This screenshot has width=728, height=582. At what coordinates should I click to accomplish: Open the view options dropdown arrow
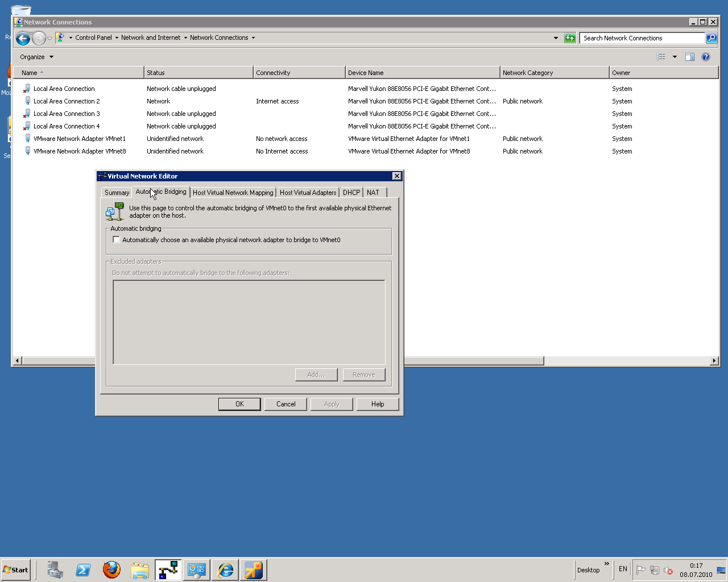coord(675,57)
